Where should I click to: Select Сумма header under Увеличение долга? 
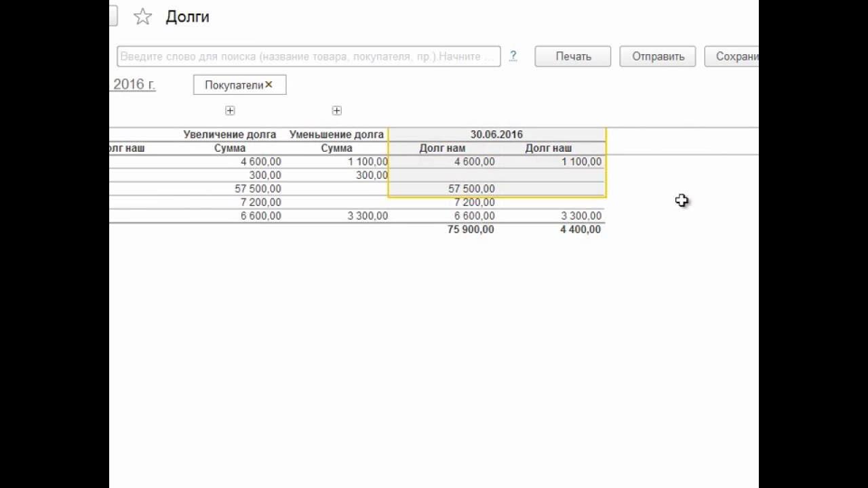click(229, 148)
